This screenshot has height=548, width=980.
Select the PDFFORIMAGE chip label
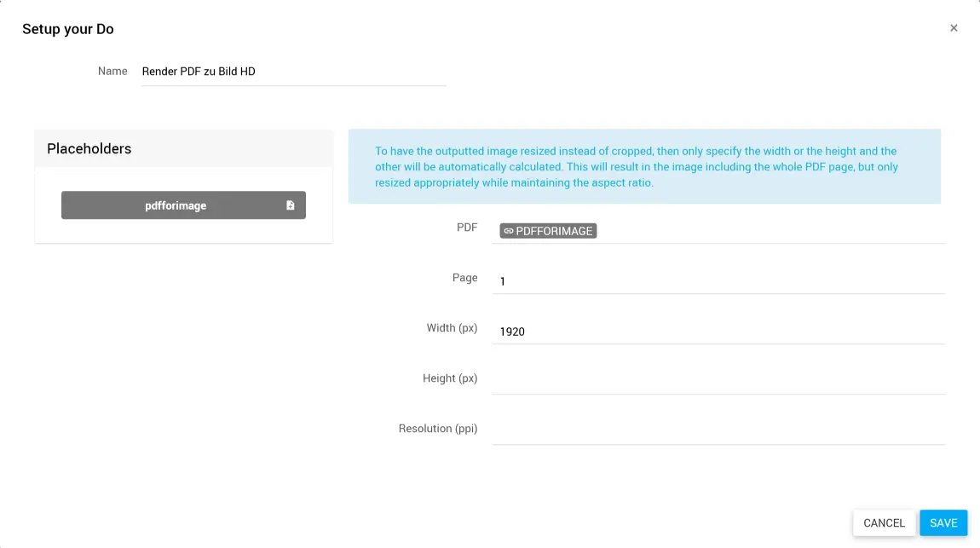[x=554, y=231]
